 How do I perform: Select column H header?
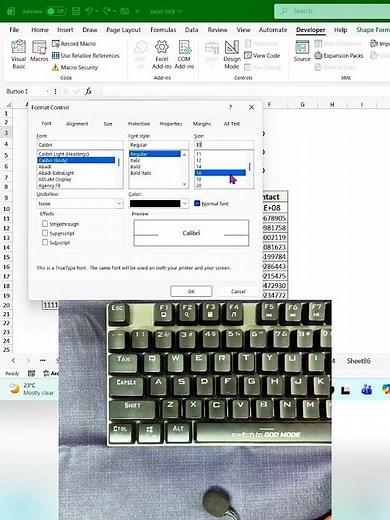pos(332,104)
